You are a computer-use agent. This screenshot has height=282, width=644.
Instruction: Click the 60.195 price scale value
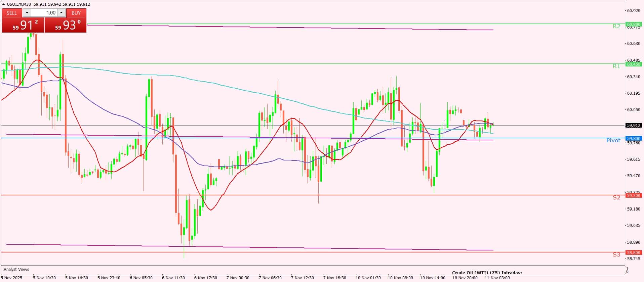pos(634,93)
